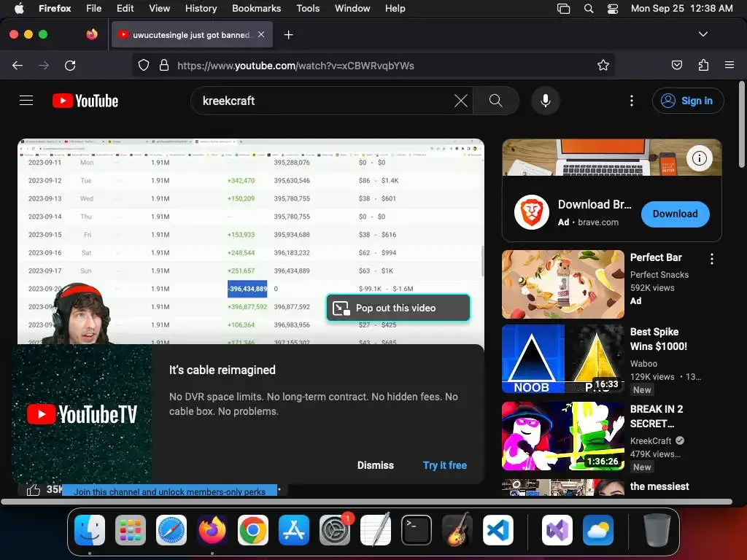Click the page vertical scrollbar
Image resolution: width=747 pixels, height=560 pixels.
tap(741, 125)
